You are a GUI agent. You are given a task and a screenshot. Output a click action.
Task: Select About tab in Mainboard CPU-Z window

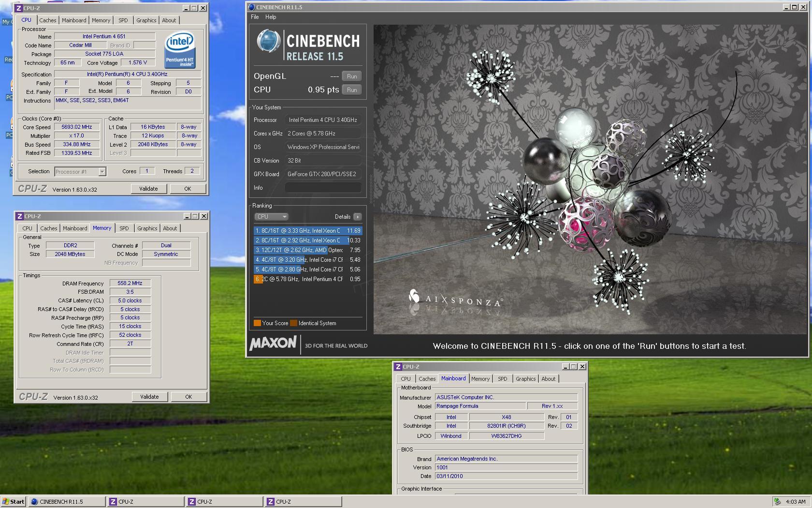549,379
